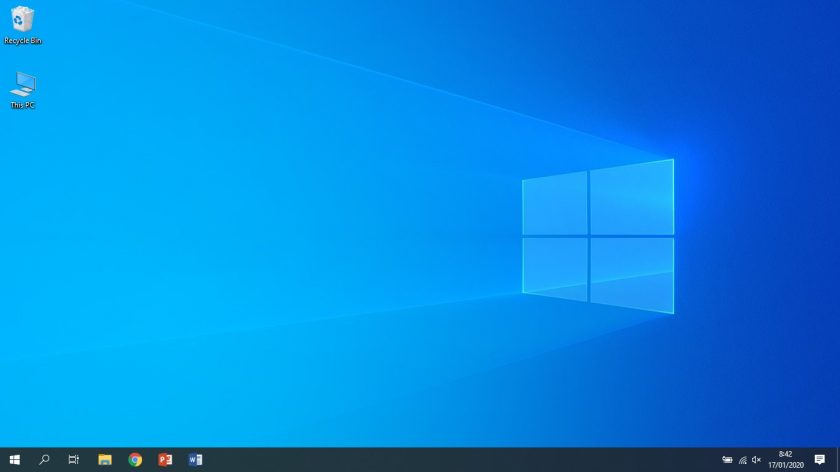
Task: Launch File Explorer from the taskbar
Action: tap(104, 460)
